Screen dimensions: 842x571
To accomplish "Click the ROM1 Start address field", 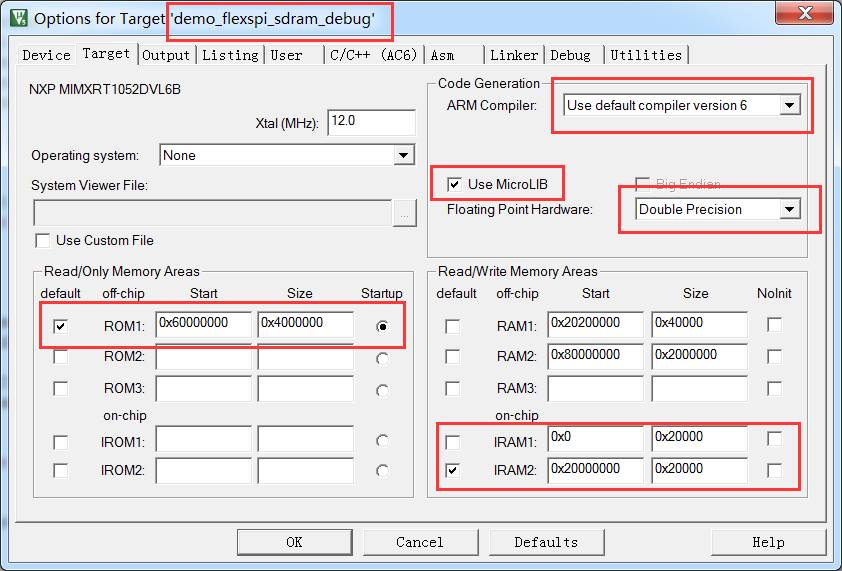I will [x=204, y=324].
